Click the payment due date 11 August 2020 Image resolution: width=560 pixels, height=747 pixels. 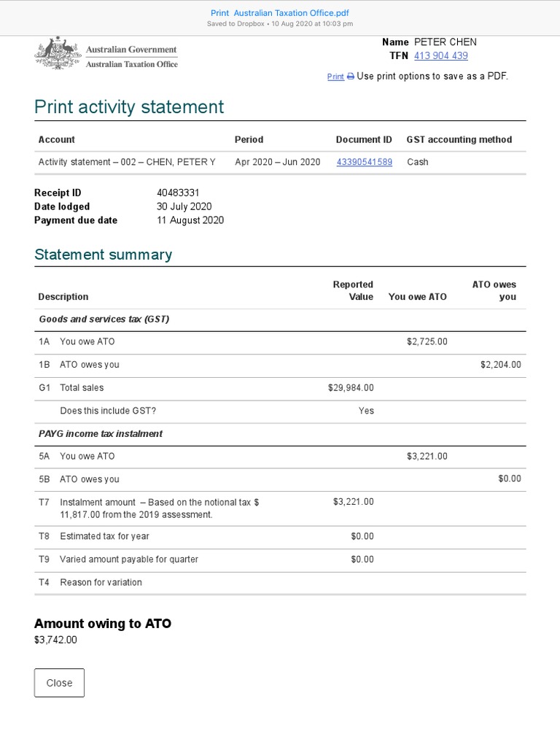click(190, 220)
